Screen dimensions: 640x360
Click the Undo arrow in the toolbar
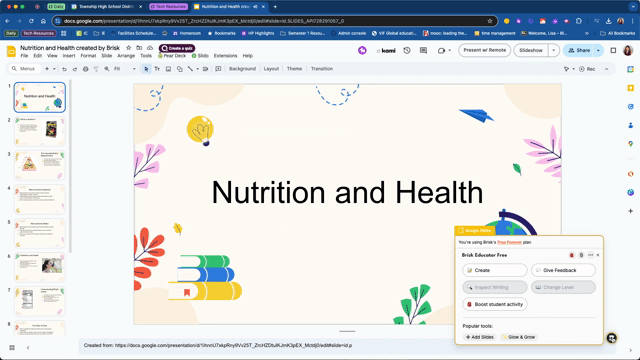pyautogui.click(x=64, y=69)
